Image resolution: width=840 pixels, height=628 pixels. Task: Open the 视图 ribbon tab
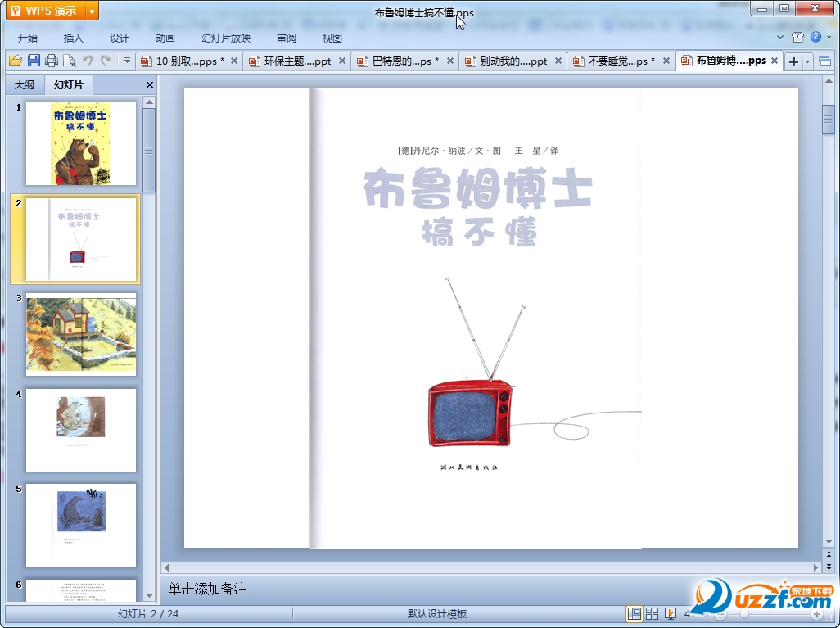[x=332, y=38]
